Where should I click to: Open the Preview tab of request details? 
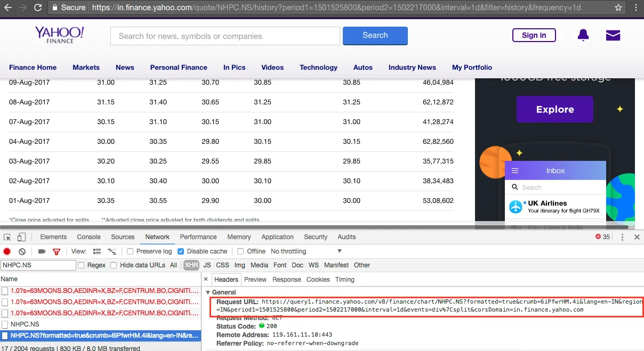click(x=255, y=280)
